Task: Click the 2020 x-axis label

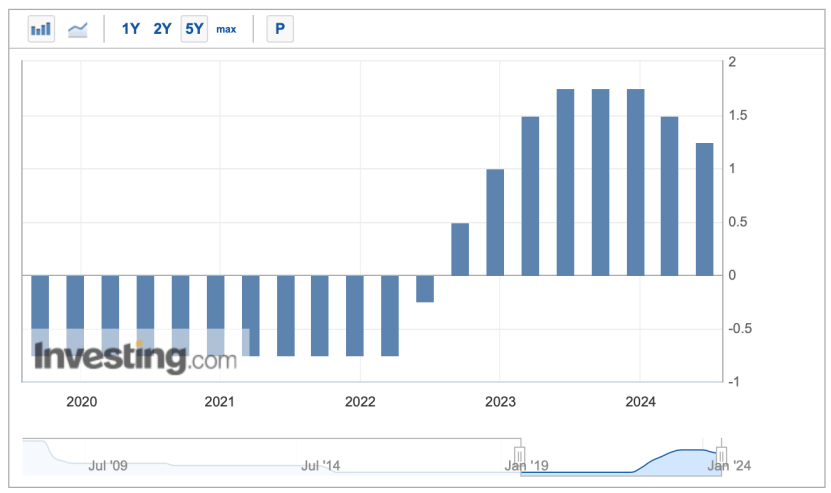Action: click(x=82, y=402)
